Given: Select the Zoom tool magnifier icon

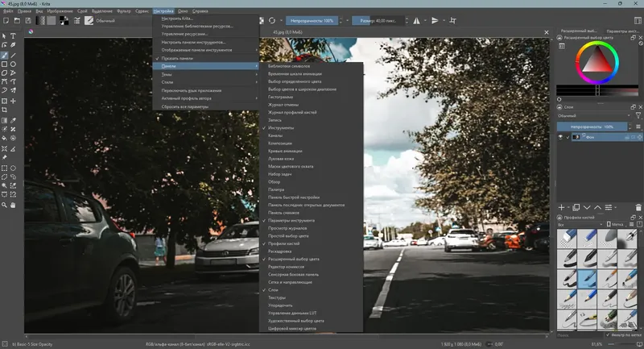Looking at the screenshot, I should tap(4, 206).
